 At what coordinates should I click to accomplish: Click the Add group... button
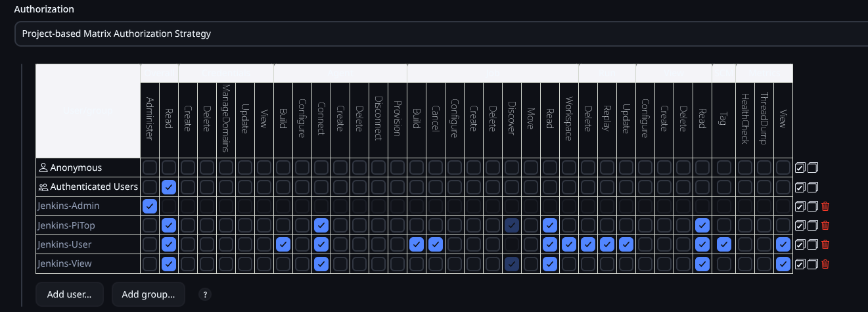pyautogui.click(x=148, y=295)
